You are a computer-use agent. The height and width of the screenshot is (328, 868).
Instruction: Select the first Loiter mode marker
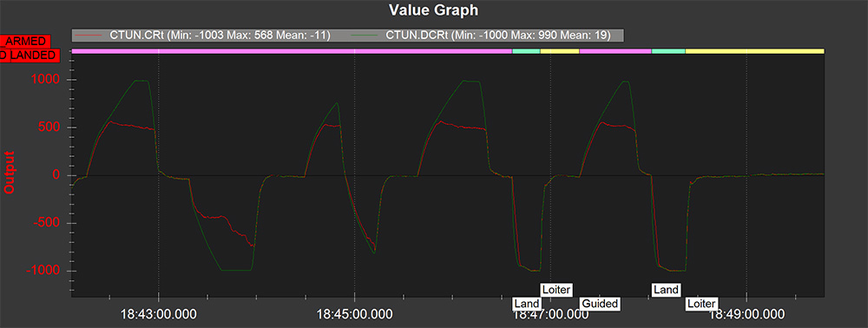point(556,289)
